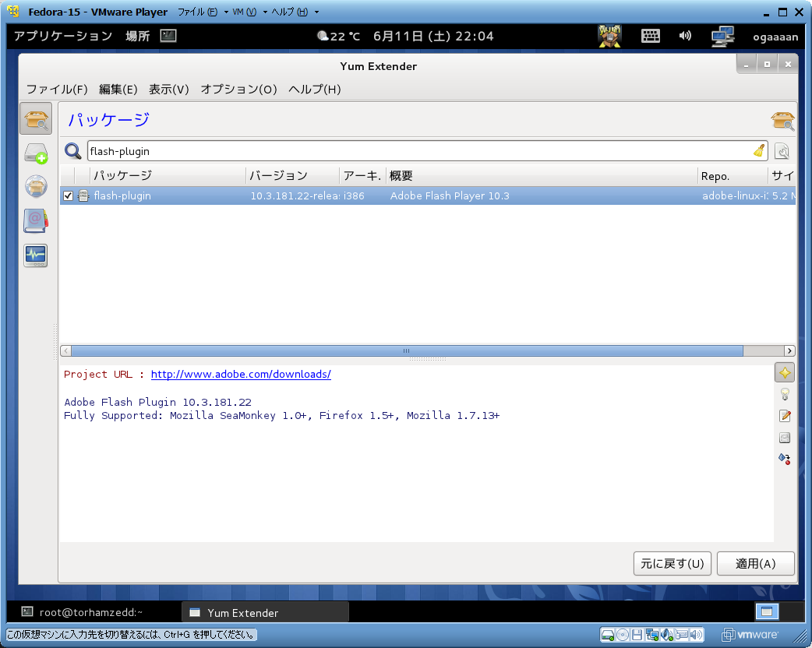Open clock and calendar in top panel

pyautogui.click(x=433, y=36)
